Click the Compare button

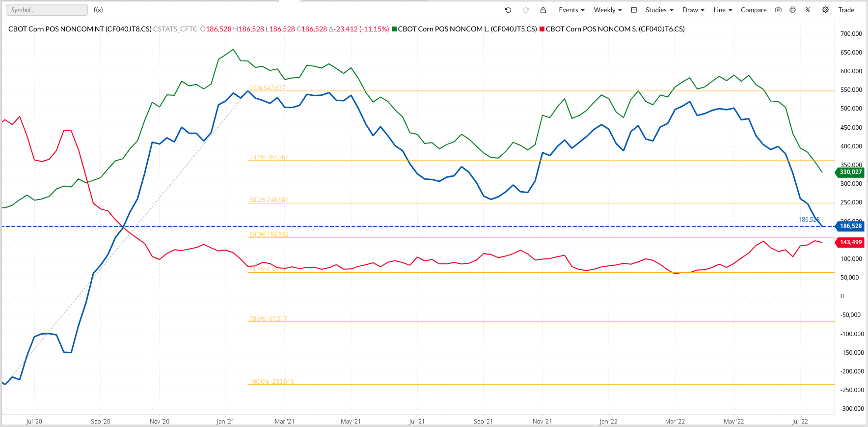(x=754, y=10)
